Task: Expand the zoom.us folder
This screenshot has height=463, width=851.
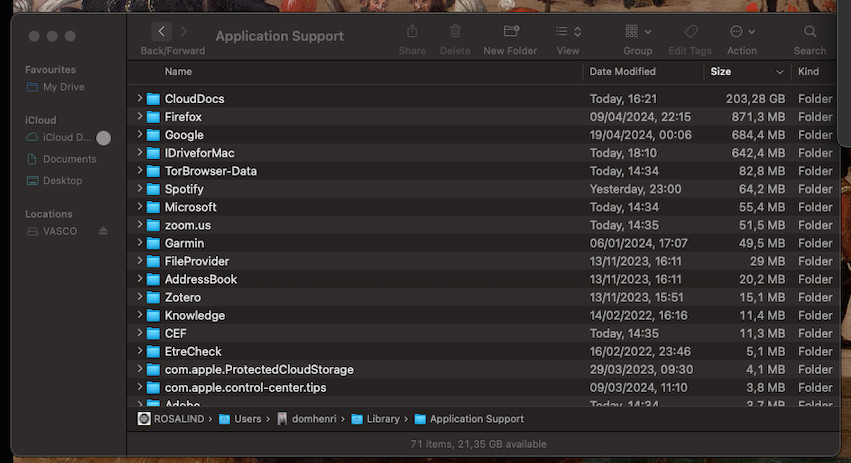Action: click(139, 225)
